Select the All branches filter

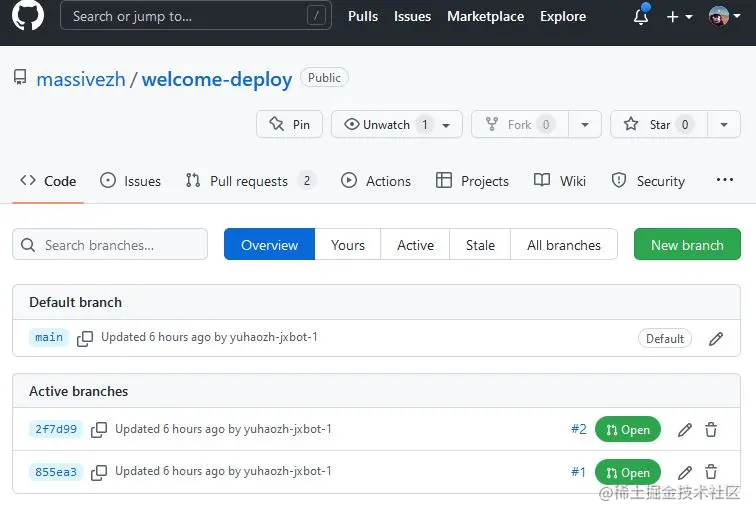564,245
